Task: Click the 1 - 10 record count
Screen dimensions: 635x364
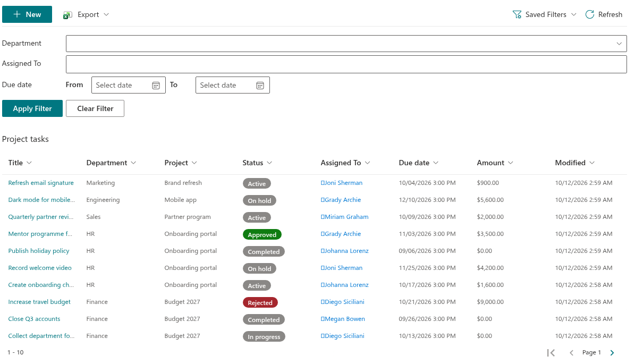Action: click(x=15, y=353)
